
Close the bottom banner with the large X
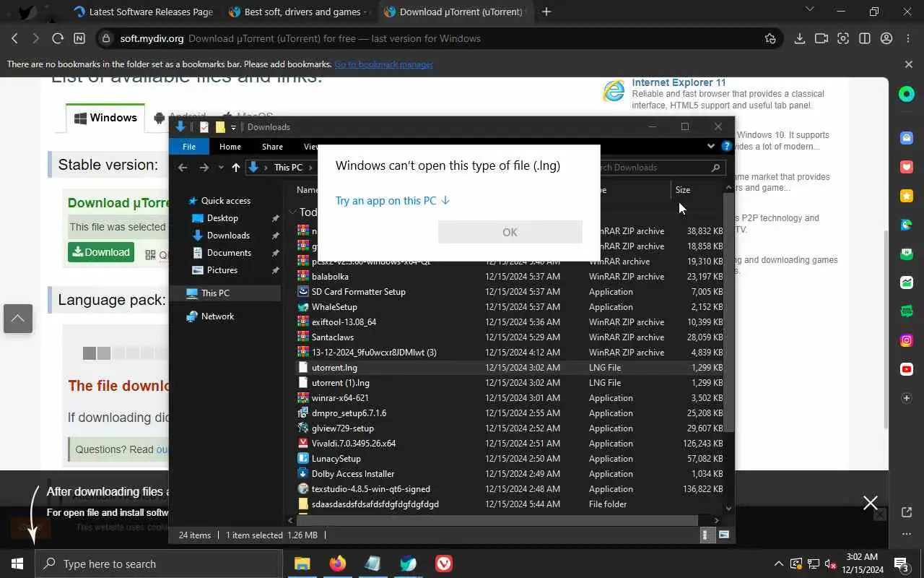coord(871,503)
